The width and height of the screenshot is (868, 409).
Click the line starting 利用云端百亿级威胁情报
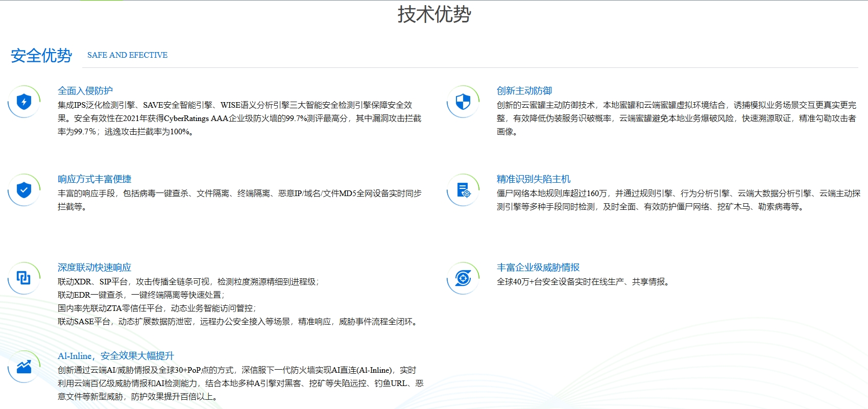pyautogui.click(x=240, y=383)
